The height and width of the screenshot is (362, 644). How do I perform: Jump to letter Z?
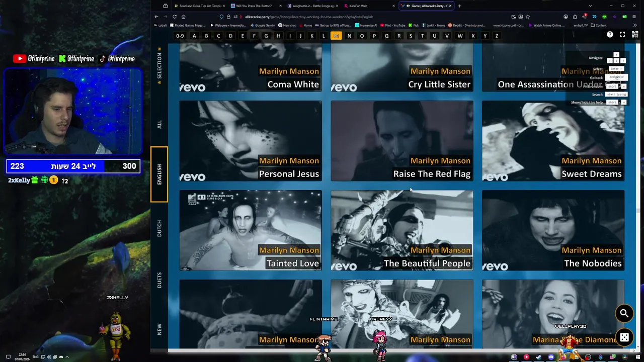[x=497, y=36]
